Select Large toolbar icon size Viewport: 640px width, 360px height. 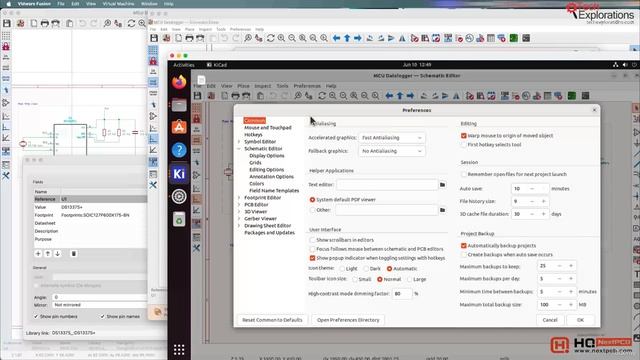[x=409, y=280]
